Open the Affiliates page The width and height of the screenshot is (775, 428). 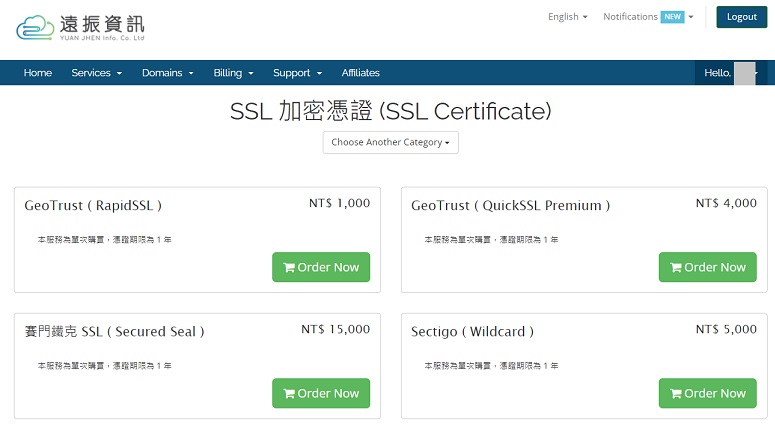[360, 73]
